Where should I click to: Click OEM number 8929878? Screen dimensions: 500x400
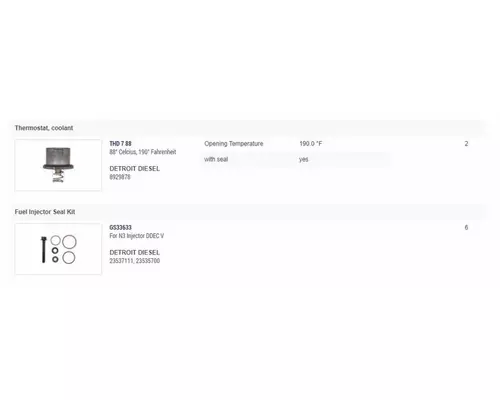click(120, 177)
